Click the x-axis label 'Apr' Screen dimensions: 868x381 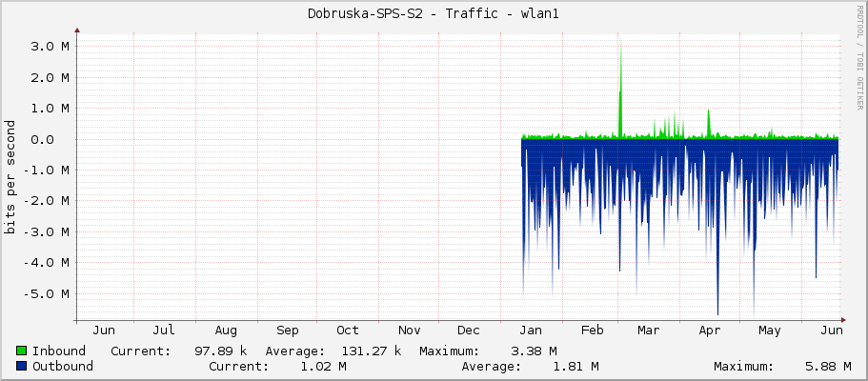(x=710, y=331)
